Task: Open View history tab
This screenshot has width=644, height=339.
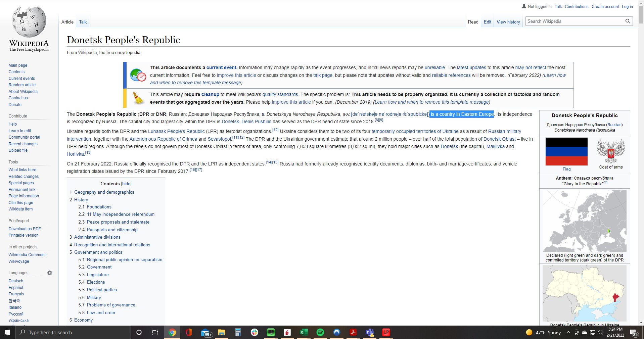Action: coord(508,22)
